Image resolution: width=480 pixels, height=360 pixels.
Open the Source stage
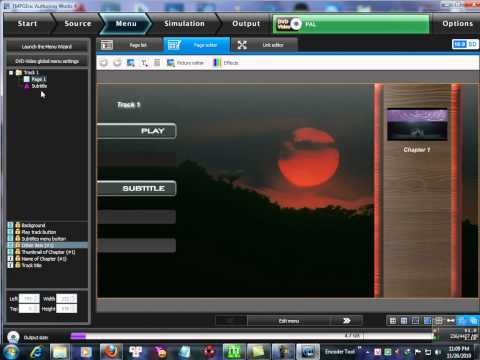[x=78, y=24]
